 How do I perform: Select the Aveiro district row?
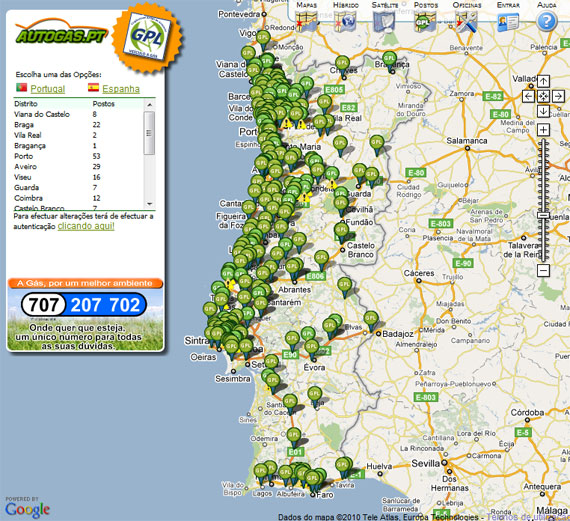tap(78, 167)
